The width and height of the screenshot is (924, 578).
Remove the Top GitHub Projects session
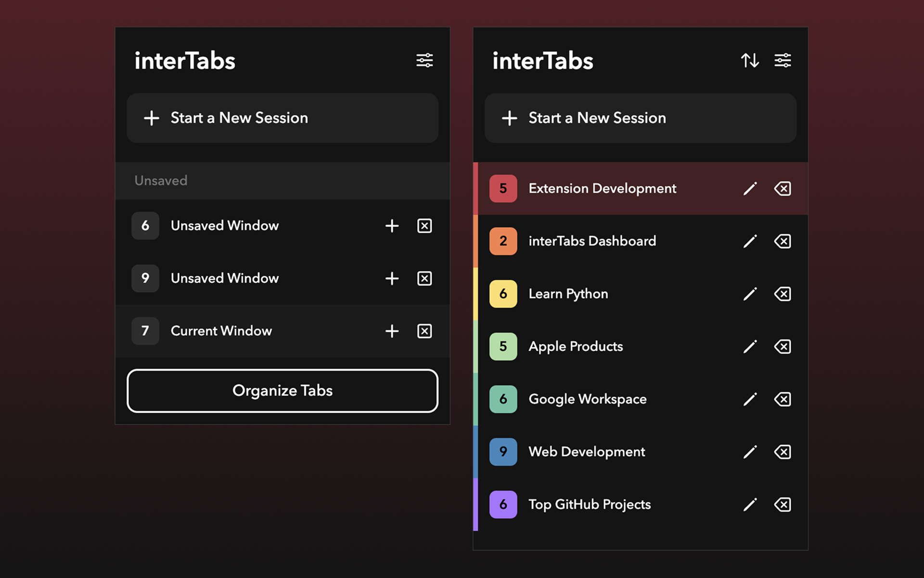(x=783, y=505)
